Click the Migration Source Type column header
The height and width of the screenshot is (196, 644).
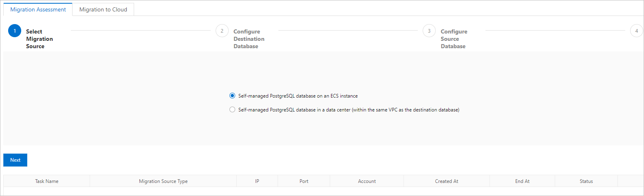coord(163,181)
